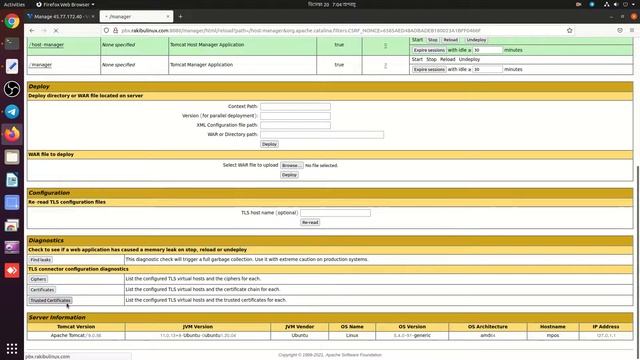Screen dimensions: 640x360
Task: Close the /manager tab
Action: click(168, 17)
